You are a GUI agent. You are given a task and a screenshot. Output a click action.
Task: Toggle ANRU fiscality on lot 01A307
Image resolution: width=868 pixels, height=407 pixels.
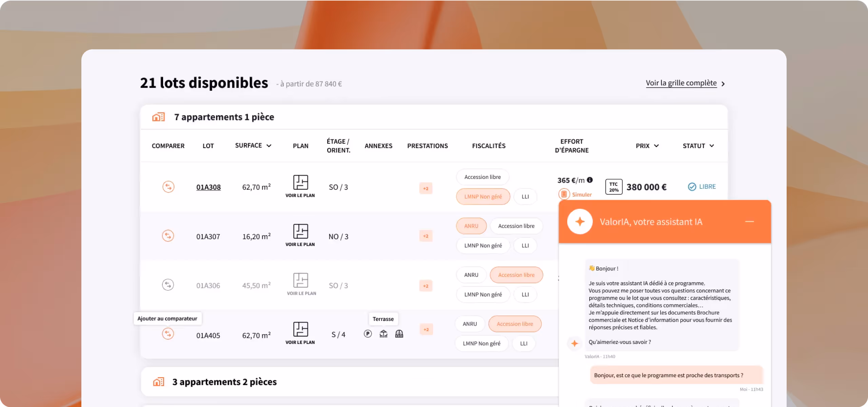point(471,226)
